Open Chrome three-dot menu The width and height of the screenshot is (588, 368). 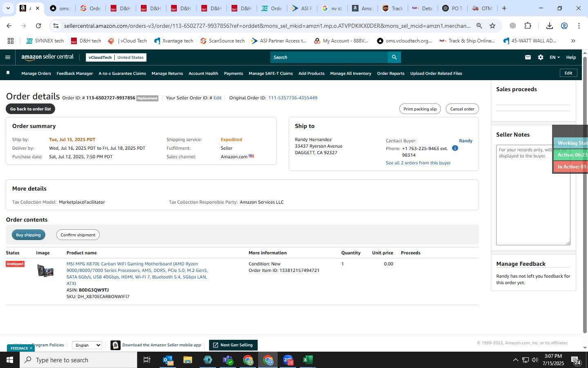pos(579,26)
